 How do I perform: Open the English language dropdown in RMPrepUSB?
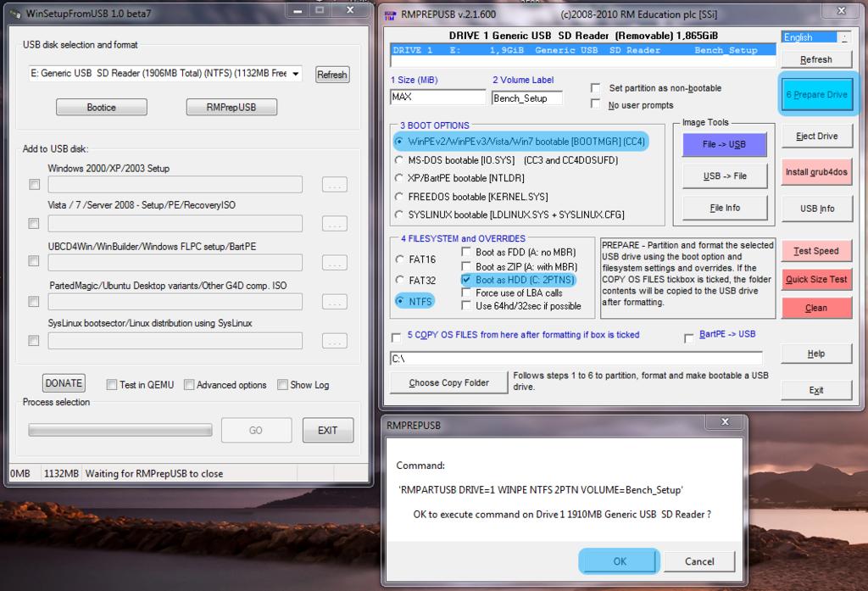coord(844,37)
